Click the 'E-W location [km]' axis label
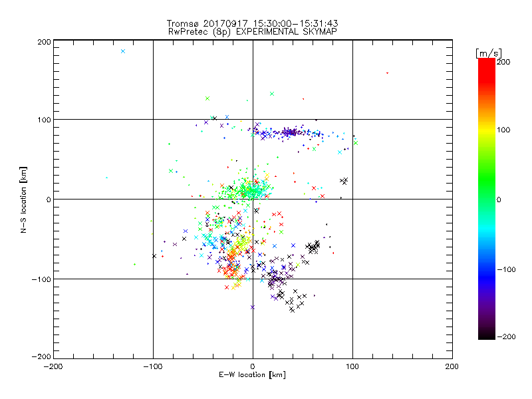 (x=253, y=375)
